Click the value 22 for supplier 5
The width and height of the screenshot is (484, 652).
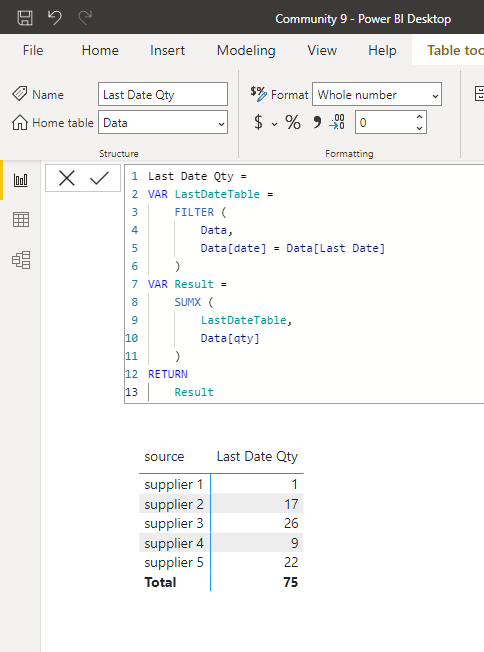(x=291, y=562)
